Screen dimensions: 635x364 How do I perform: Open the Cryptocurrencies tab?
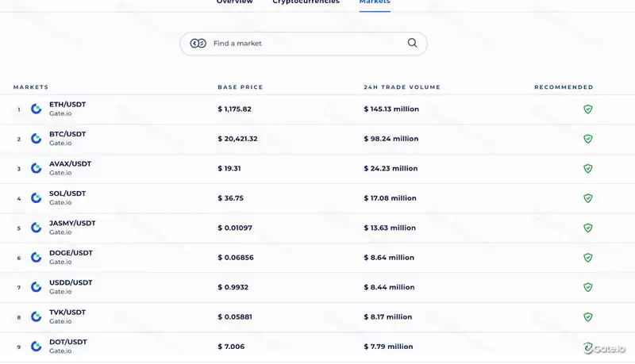point(306,2)
